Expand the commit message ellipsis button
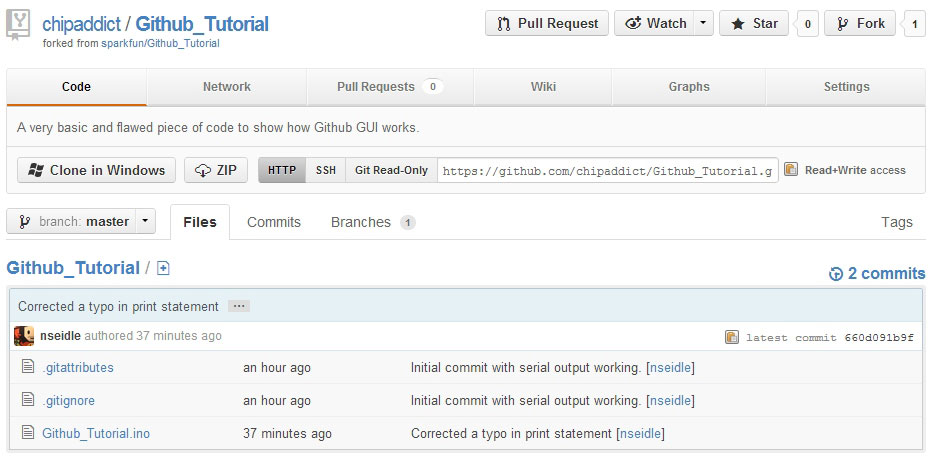The height and width of the screenshot is (471, 936). click(238, 306)
